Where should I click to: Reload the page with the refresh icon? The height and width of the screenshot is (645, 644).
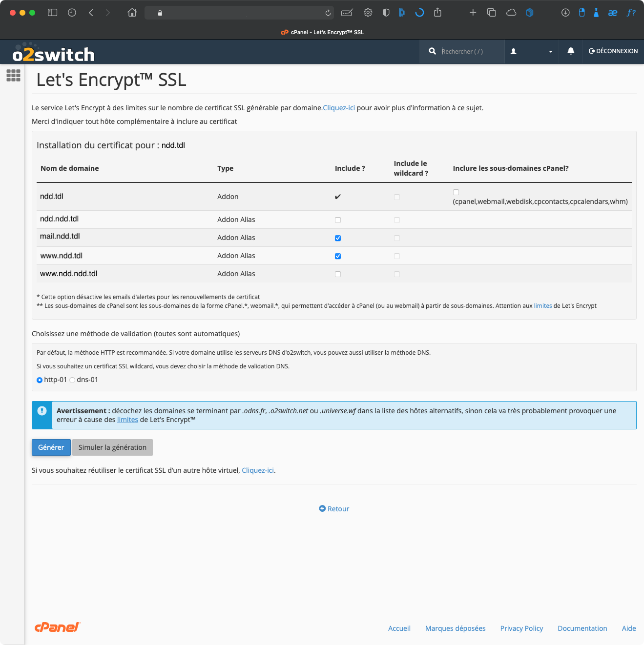pos(328,13)
